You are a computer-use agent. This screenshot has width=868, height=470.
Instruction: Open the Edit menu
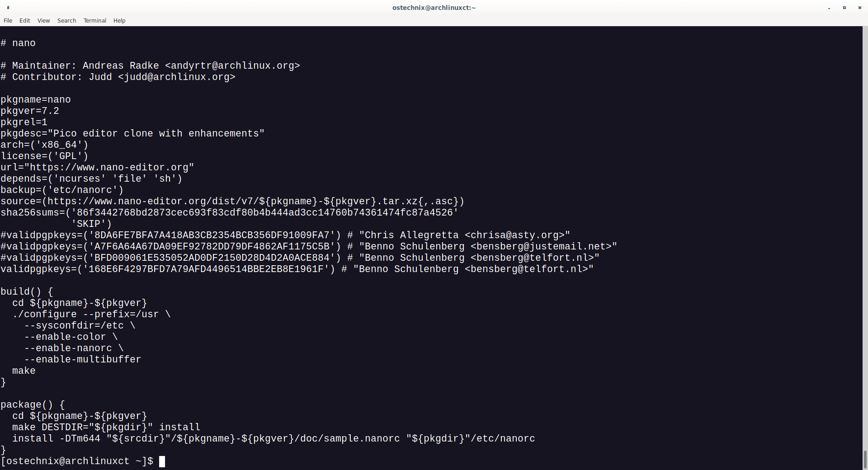point(24,20)
